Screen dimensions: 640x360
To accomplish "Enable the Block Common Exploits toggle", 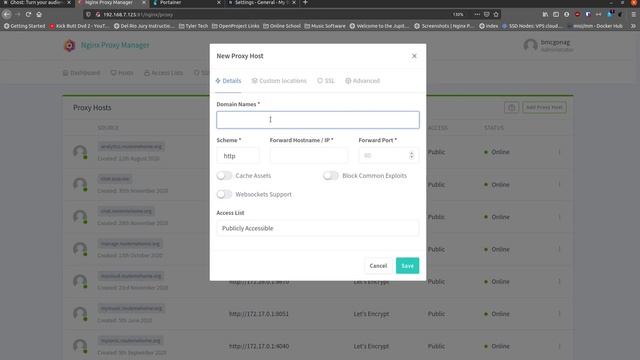I will tap(331, 176).
